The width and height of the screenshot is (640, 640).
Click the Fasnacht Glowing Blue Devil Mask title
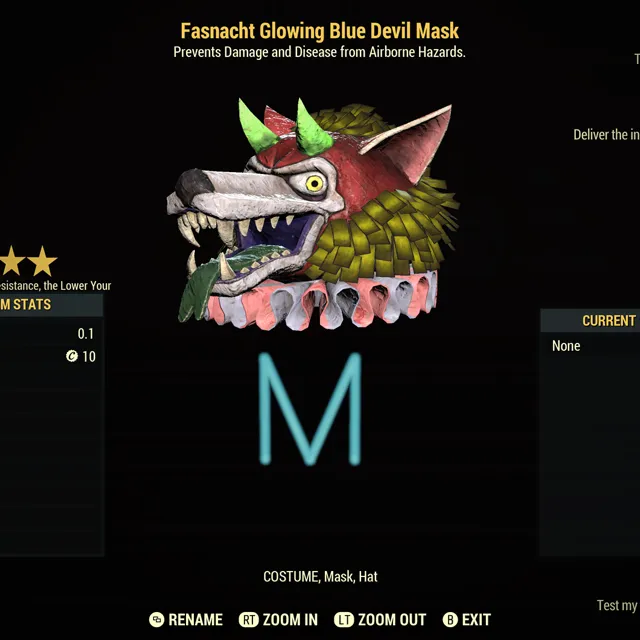click(320, 31)
